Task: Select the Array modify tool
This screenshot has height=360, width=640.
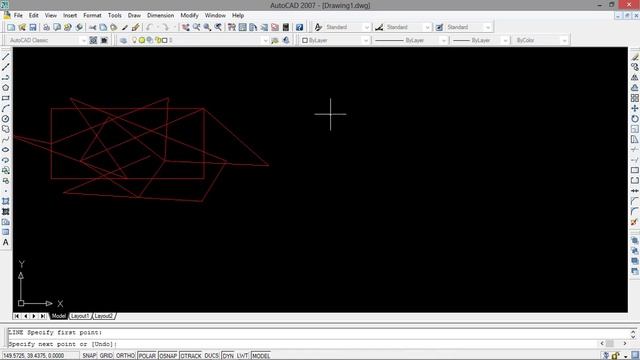Action: (x=634, y=98)
